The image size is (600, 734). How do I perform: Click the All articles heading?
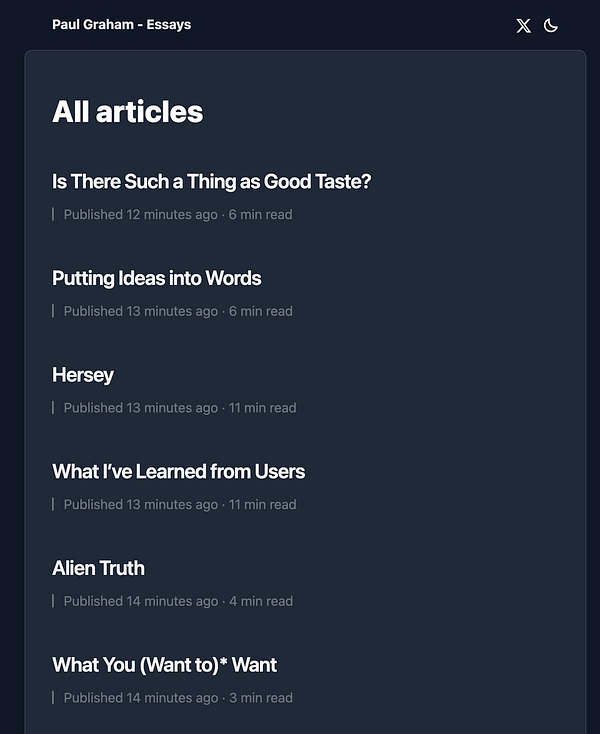[x=127, y=111]
